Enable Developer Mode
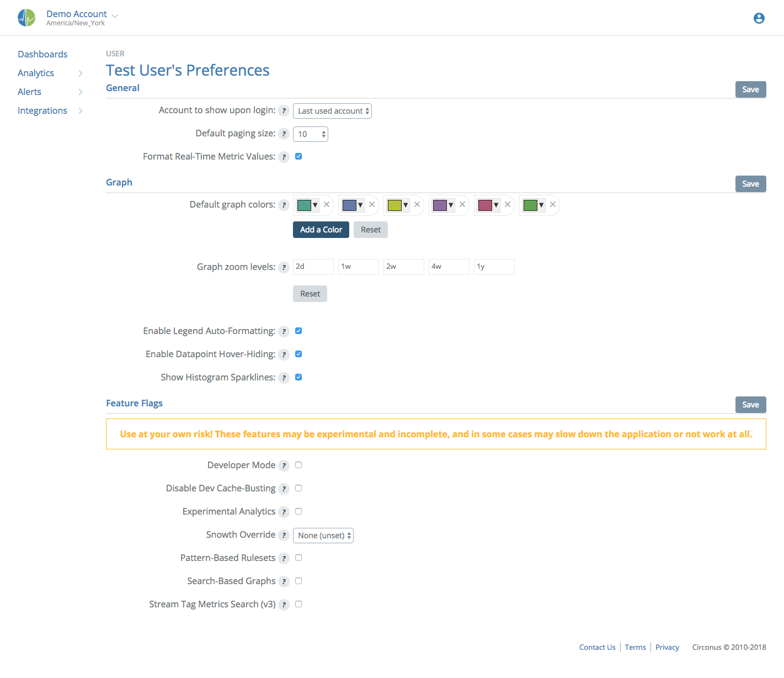This screenshot has width=784, height=678. [x=298, y=465]
